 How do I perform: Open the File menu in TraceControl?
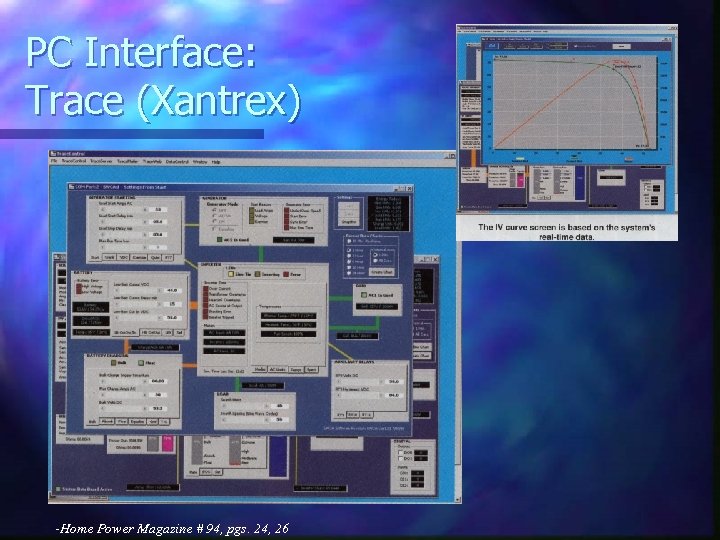point(54,162)
